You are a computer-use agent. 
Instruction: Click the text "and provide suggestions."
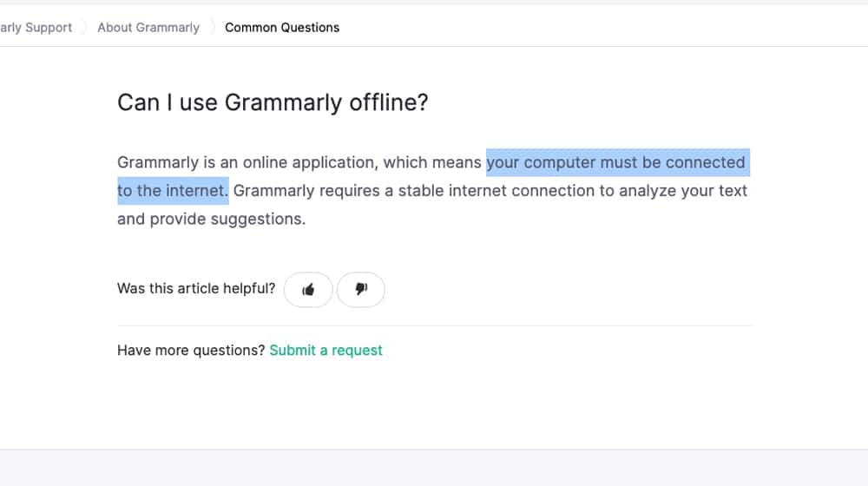212,219
